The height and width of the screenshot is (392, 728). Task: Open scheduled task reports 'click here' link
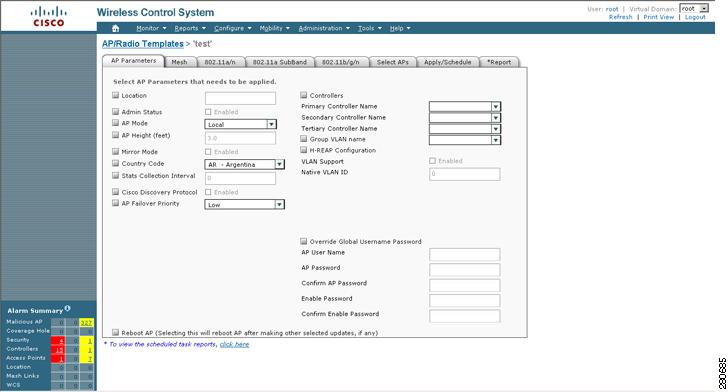[234, 344]
